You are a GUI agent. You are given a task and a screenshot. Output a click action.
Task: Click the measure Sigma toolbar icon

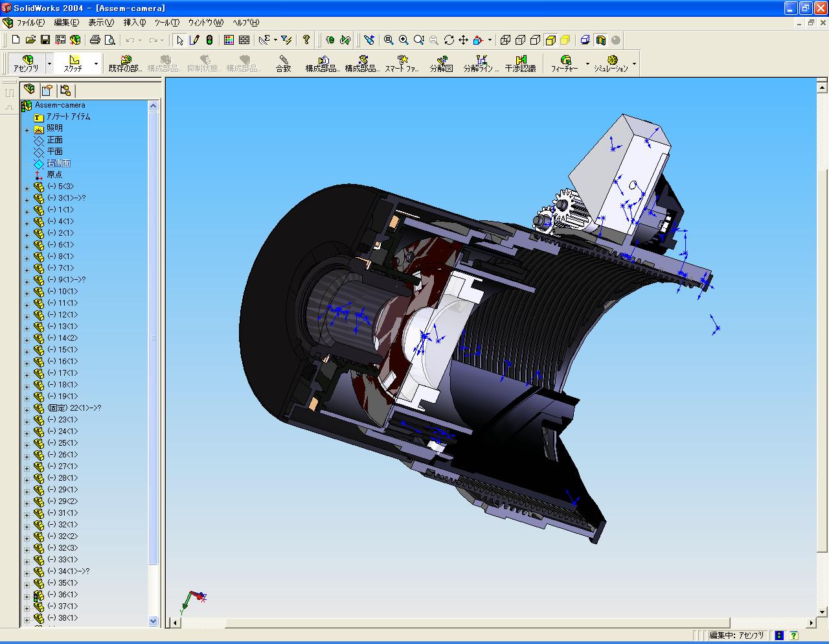264,40
